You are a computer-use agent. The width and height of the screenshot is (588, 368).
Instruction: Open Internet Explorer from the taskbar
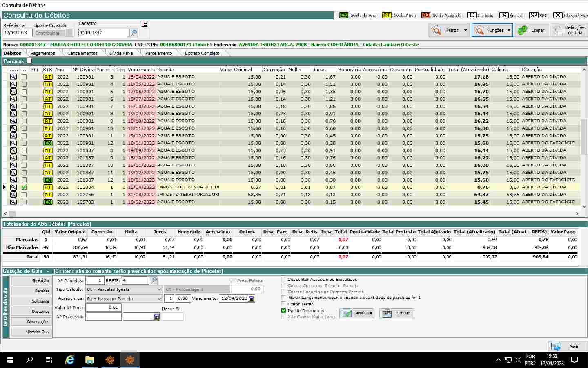pos(70,360)
